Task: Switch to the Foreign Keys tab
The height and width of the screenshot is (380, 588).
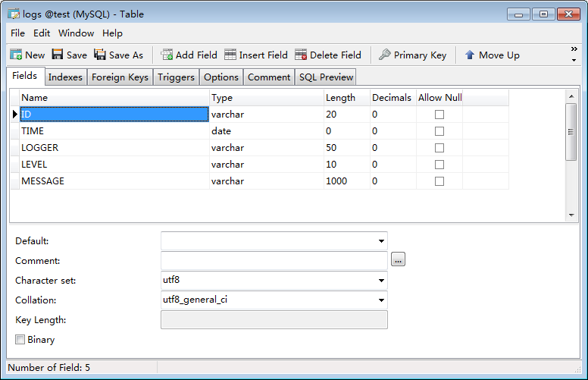Action: click(x=120, y=77)
